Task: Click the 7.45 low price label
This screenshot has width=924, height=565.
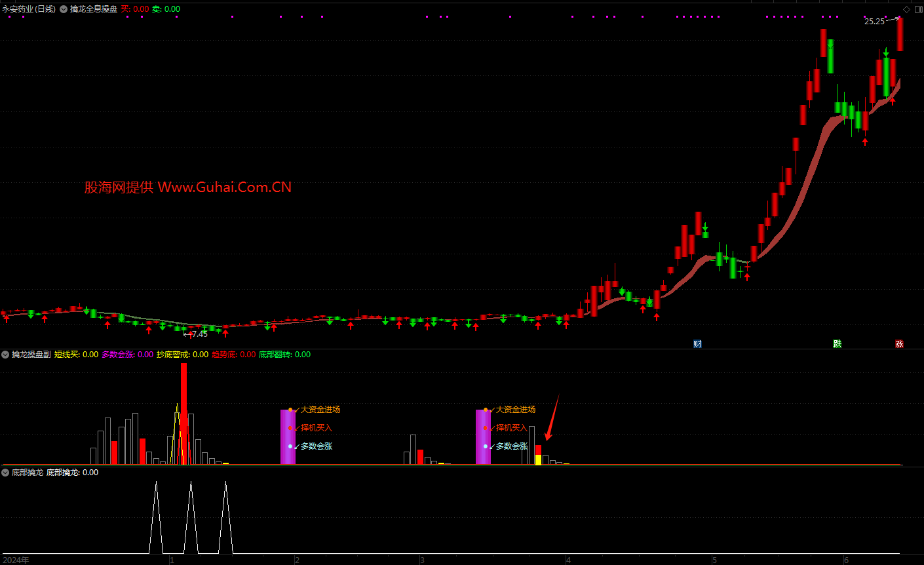Action: tap(199, 334)
